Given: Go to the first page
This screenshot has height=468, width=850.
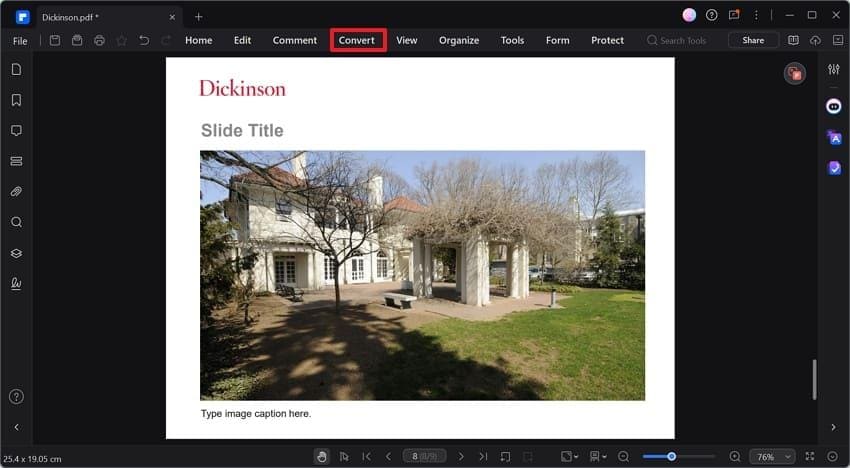Looking at the screenshot, I should (x=366, y=457).
